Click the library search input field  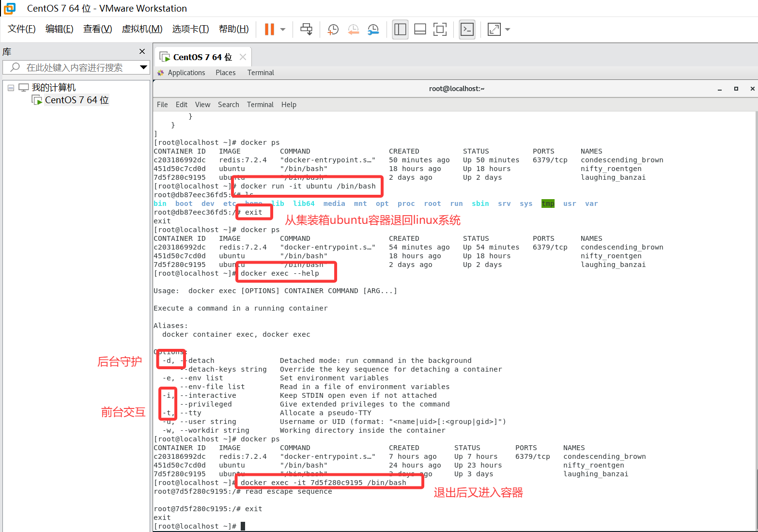click(73, 67)
